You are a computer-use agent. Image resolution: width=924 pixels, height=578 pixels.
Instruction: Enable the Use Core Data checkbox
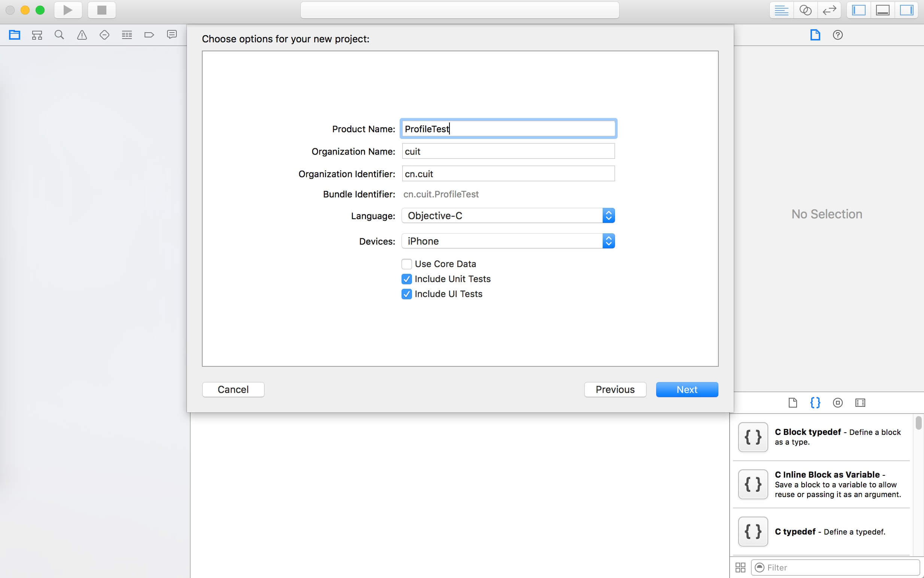pyautogui.click(x=406, y=264)
